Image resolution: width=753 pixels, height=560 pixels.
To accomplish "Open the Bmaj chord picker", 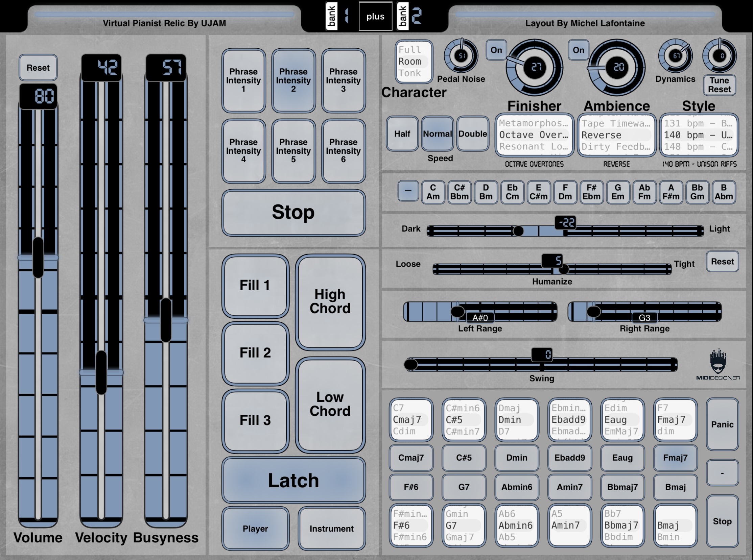I will click(675, 526).
